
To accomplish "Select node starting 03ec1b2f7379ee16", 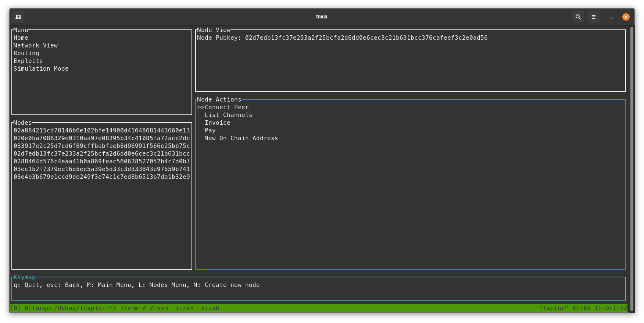I will click(102, 169).
